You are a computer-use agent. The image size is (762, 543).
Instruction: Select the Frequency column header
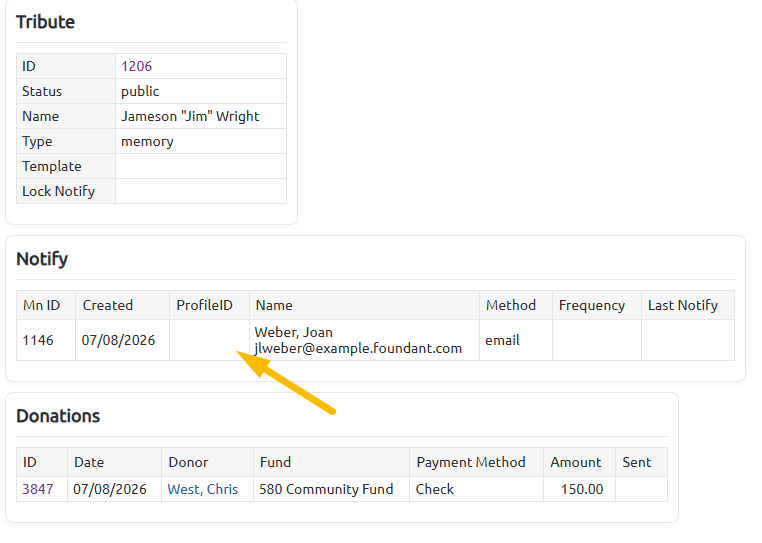point(597,305)
